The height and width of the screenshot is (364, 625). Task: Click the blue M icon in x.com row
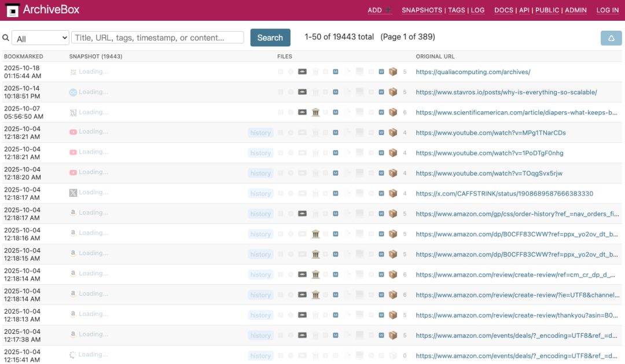(336, 194)
